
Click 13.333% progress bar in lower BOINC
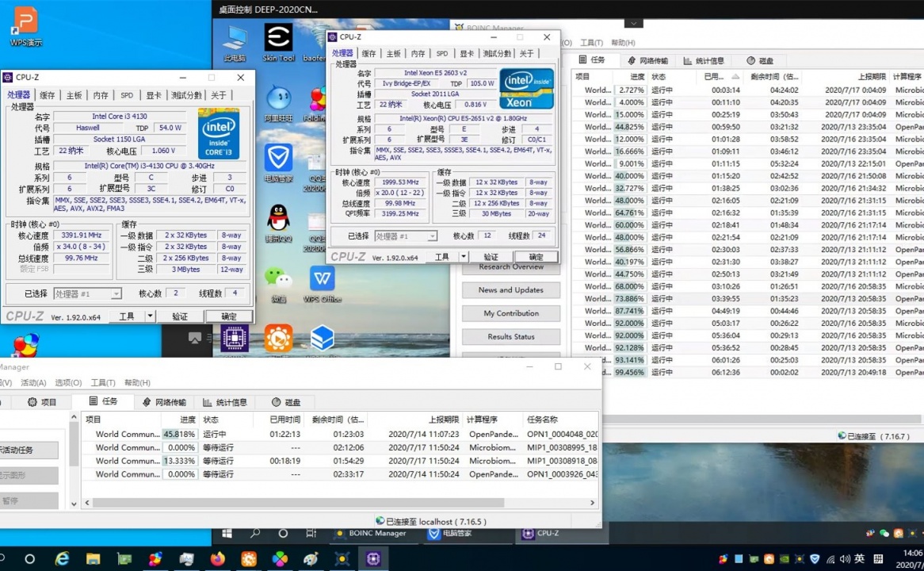coord(179,461)
